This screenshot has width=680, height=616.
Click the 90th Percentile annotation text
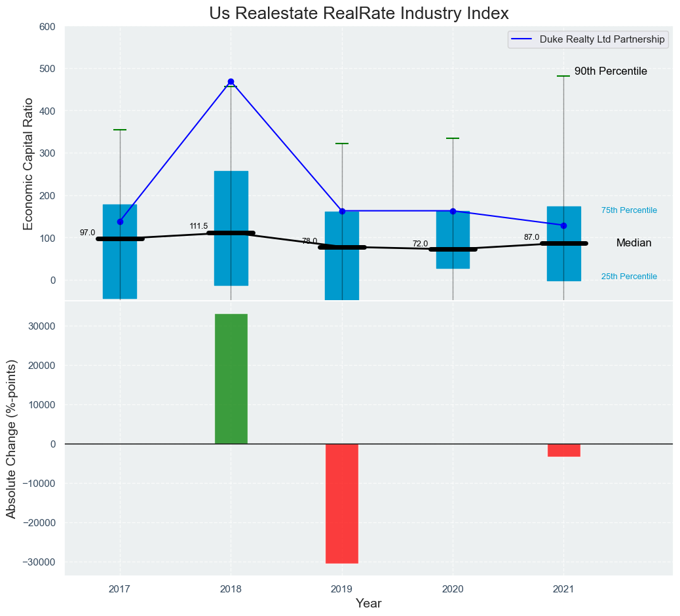611,71
